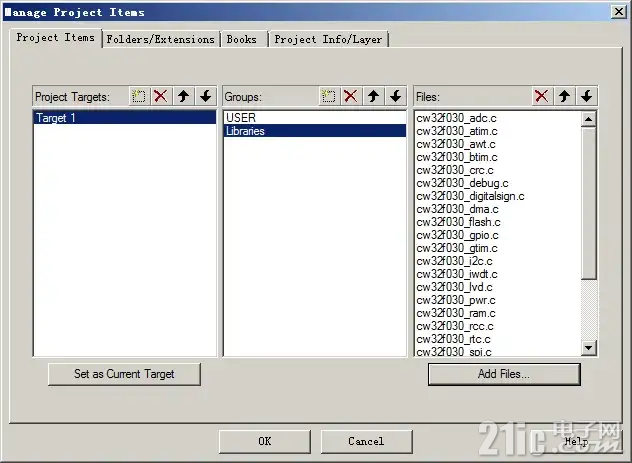Image resolution: width=632 pixels, height=463 pixels.
Task: Select the USER group
Action: [315, 118]
